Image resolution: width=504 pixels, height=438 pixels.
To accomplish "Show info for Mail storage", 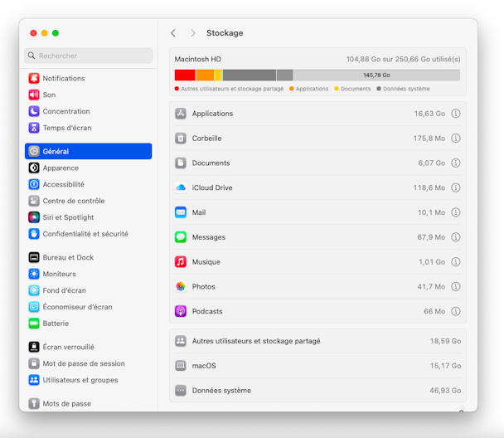I will (x=455, y=212).
